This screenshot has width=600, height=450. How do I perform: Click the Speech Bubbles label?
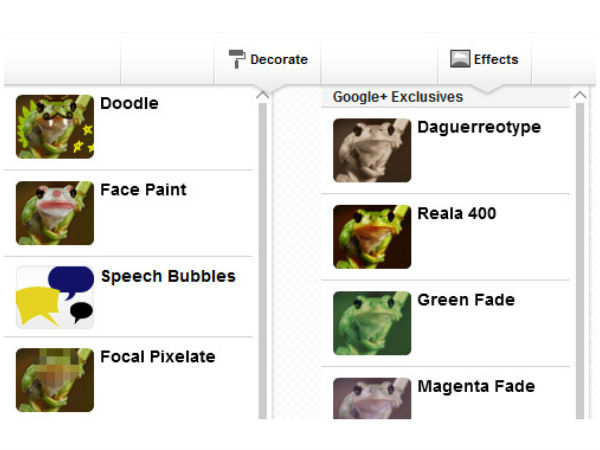pyautogui.click(x=168, y=276)
